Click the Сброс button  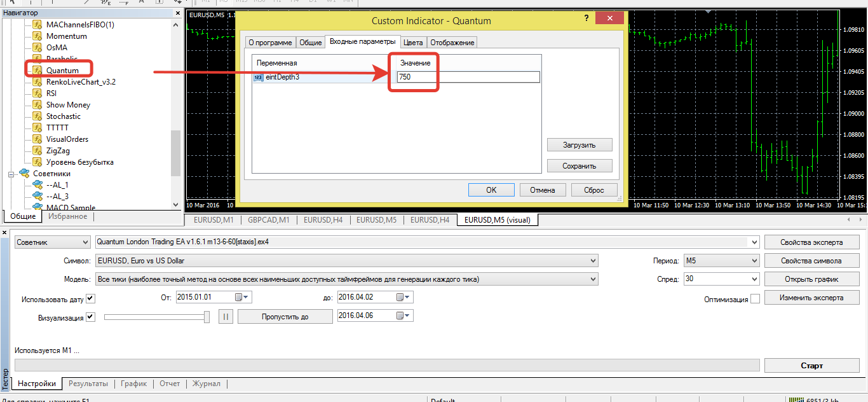pos(593,190)
